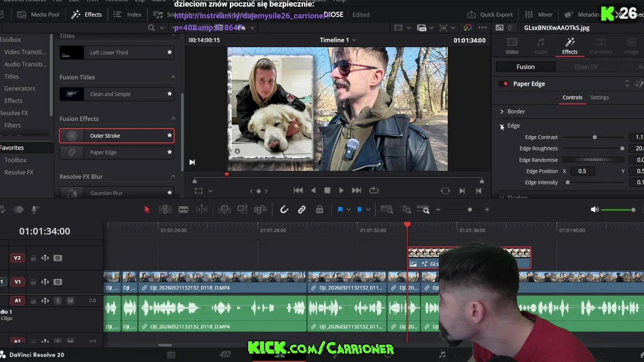Toggle position lock padlock icon
This screenshot has height=362, width=644.
click(319, 210)
